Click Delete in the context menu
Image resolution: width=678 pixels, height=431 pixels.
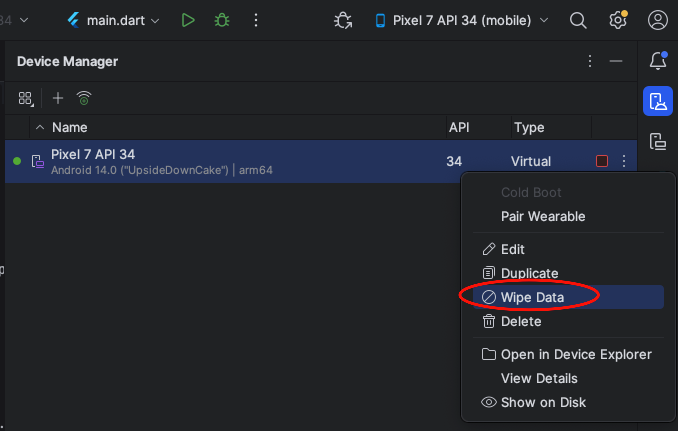[521, 321]
